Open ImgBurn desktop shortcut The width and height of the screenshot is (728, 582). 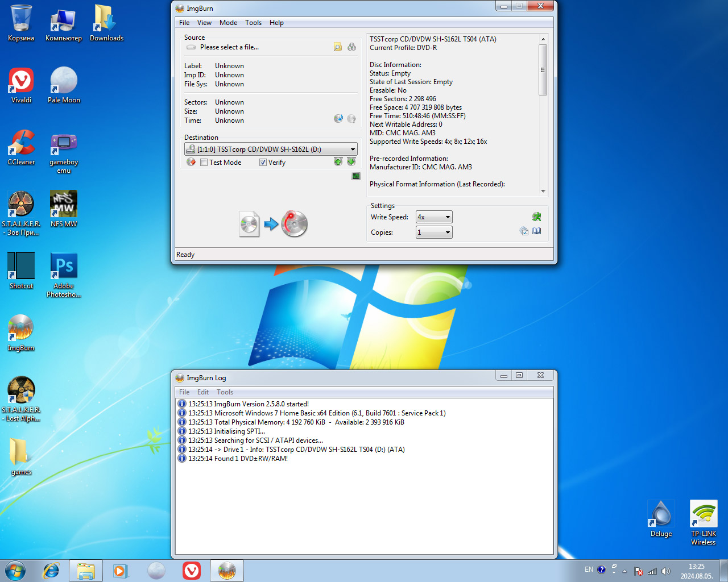point(21,333)
